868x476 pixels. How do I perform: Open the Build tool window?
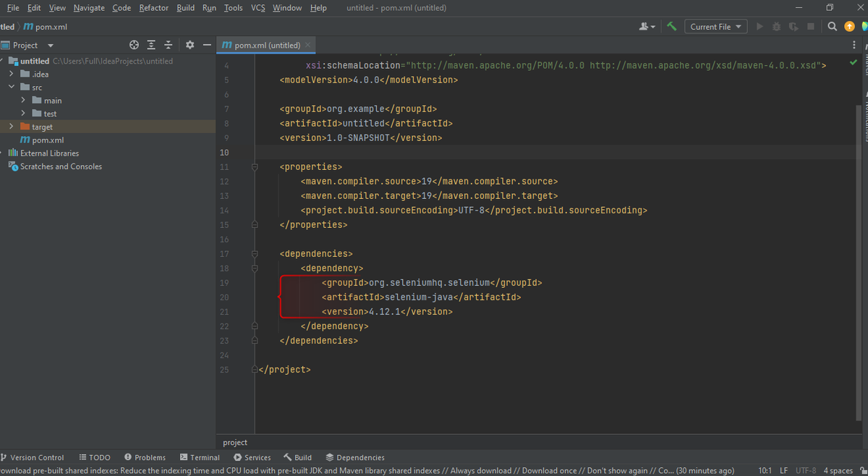[x=297, y=457]
